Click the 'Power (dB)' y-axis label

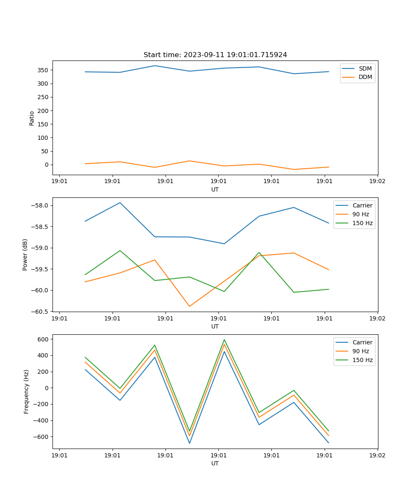coord(25,255)
